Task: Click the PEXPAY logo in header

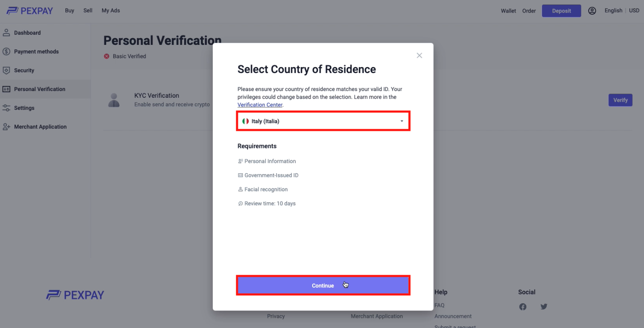Action: 29,11
